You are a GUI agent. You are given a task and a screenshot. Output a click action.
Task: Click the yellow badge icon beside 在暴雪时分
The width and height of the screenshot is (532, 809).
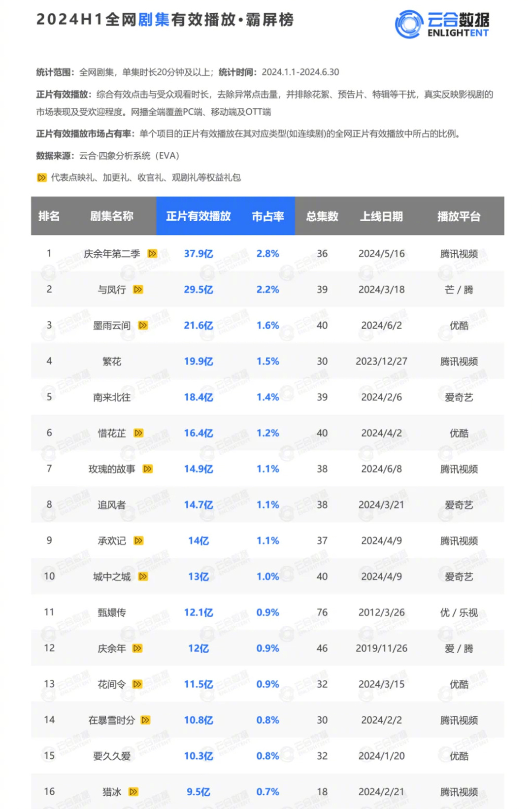click(x=145, y=720)
